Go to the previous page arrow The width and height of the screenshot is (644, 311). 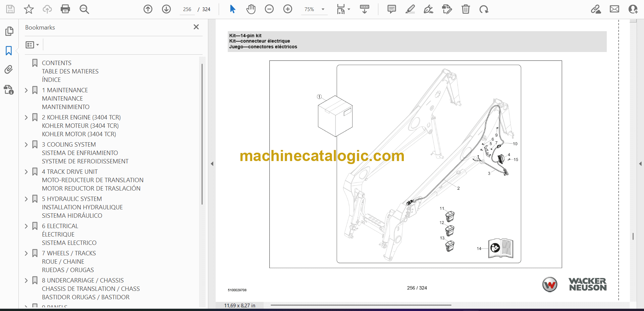[x=148, y=9]
